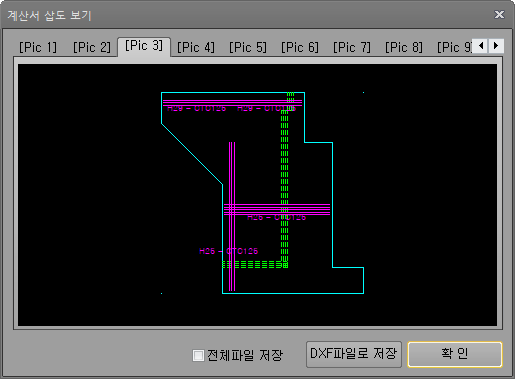Screen dimensions: 515x379
Task: Confirm with the 확 인 button
Action: point(455,354)
